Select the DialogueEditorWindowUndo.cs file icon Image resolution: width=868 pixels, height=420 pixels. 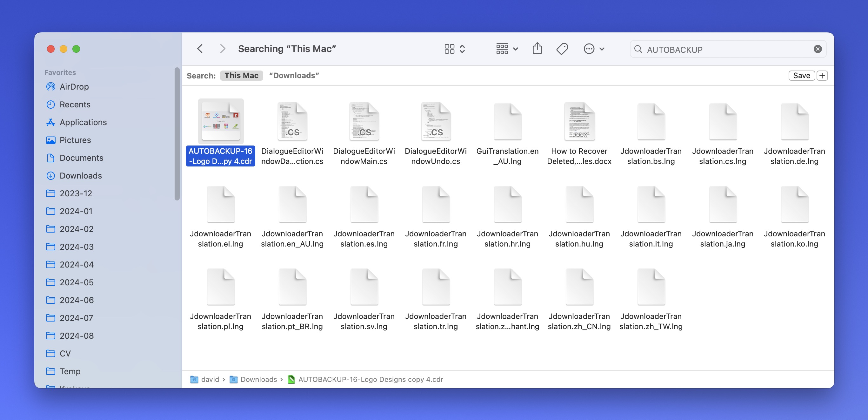[x=436, y=121]
